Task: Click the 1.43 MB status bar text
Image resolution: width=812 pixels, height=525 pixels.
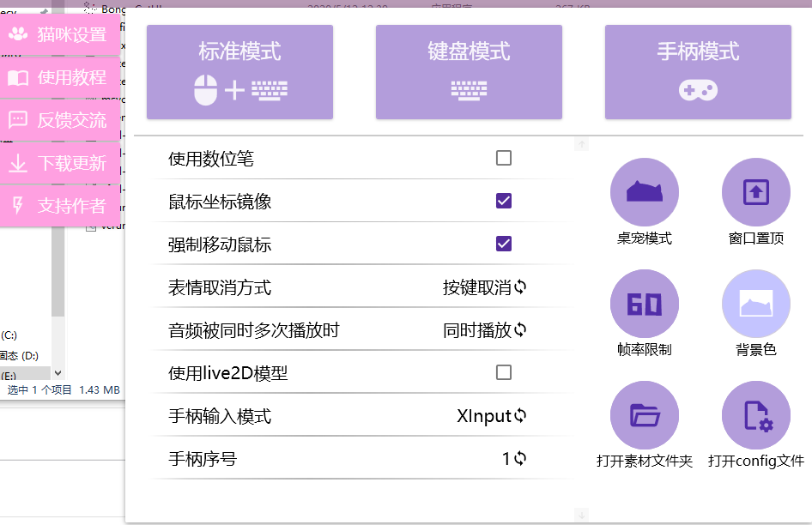Action: click(x=100, y=389)
